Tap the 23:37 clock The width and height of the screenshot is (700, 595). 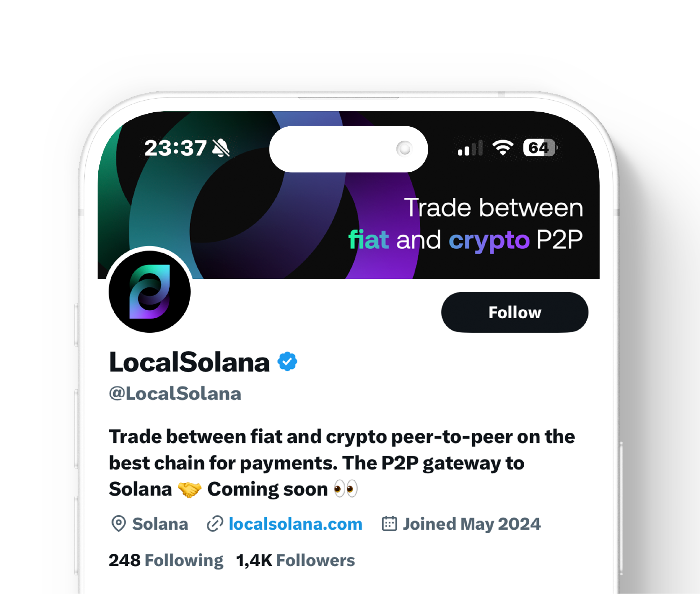pyautogui.click(x=175, y=148)
